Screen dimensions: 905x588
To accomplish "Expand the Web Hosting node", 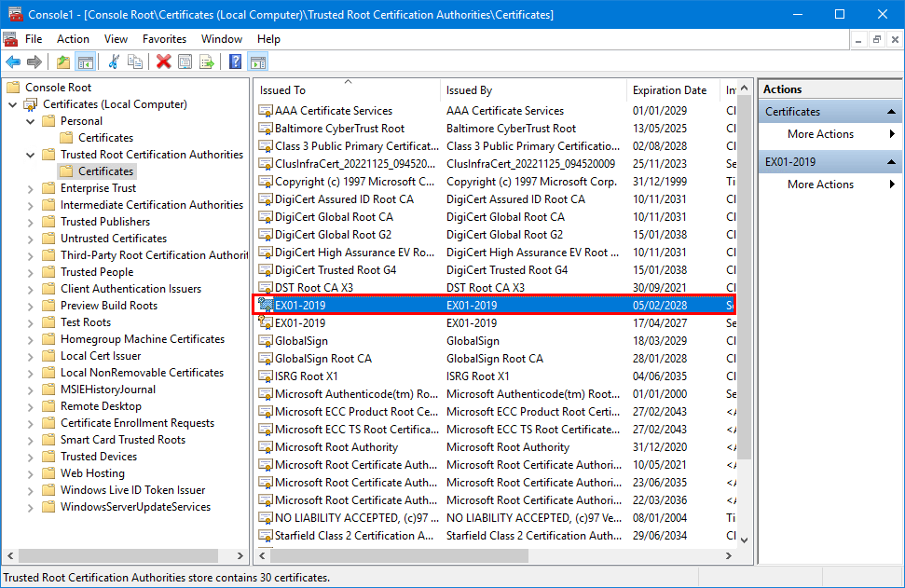I will point(31,473).
